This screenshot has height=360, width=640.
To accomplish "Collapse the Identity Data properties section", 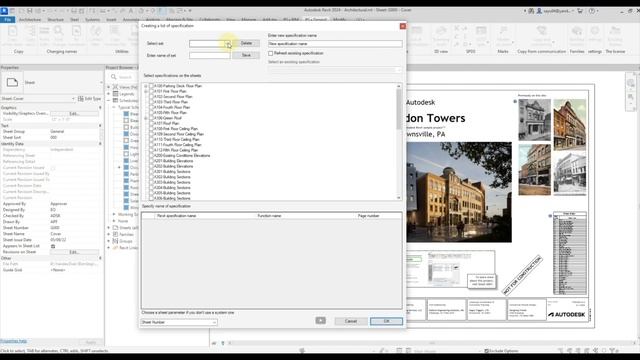I will pyautogui.click(x=100, y=144).
